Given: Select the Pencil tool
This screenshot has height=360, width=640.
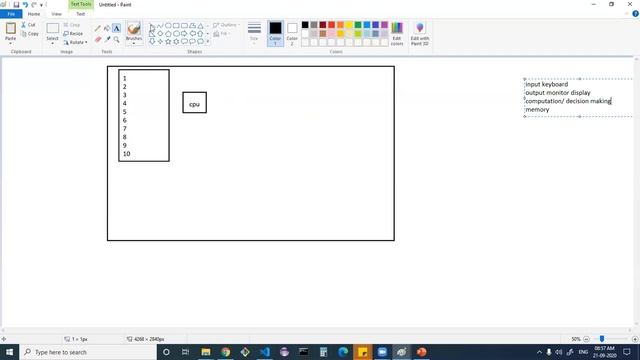Looking at the screenshot, I should click(98, 29).
